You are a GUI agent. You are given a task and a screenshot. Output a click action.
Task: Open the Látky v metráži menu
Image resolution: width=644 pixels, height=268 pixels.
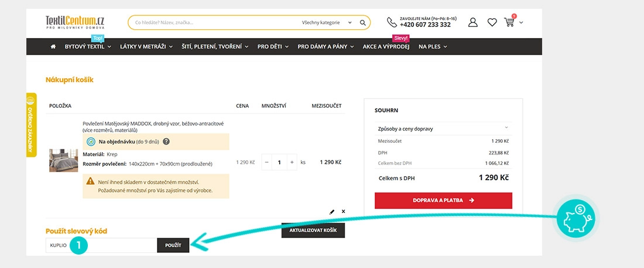click(x=146, y=46)
